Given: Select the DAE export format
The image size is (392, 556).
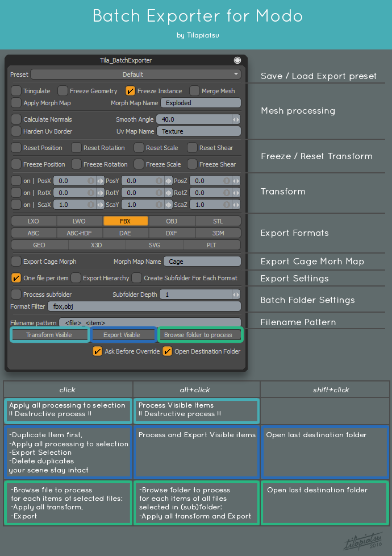Looking at the screenshot, I should [x=126, y=233].
